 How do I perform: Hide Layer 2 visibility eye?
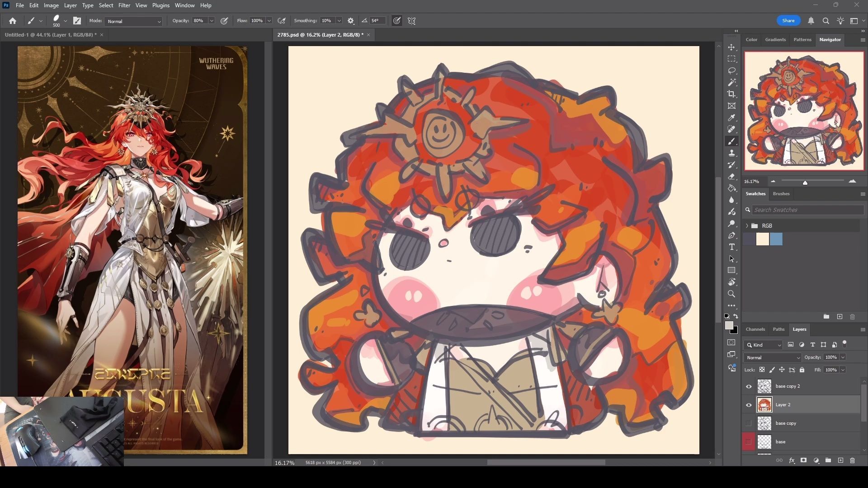point(749,405)
